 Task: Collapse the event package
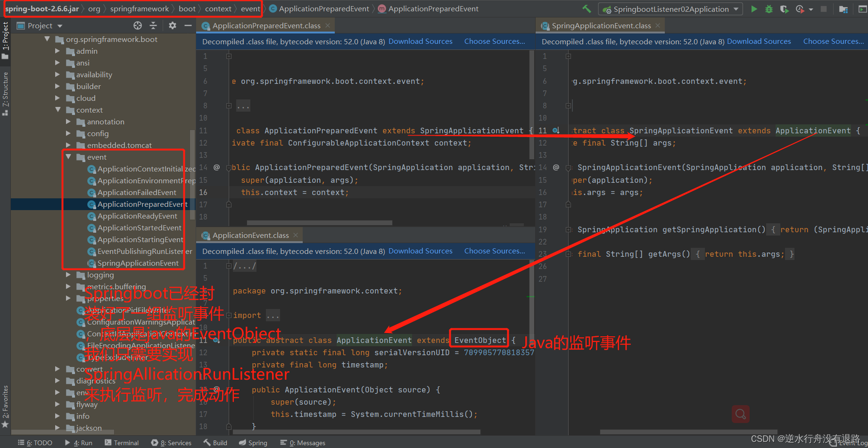tap(68, 157)
